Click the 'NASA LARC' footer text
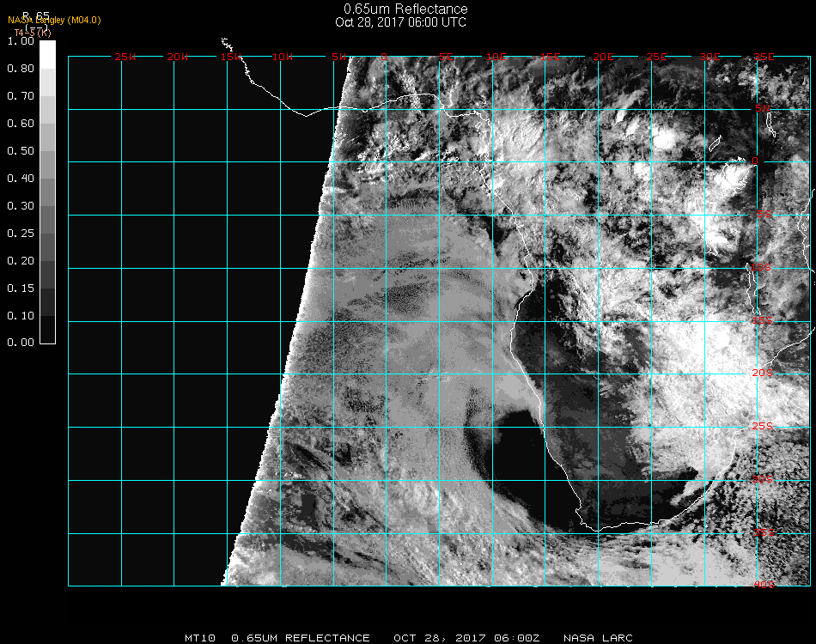816x644 pixels. [598, 638]
